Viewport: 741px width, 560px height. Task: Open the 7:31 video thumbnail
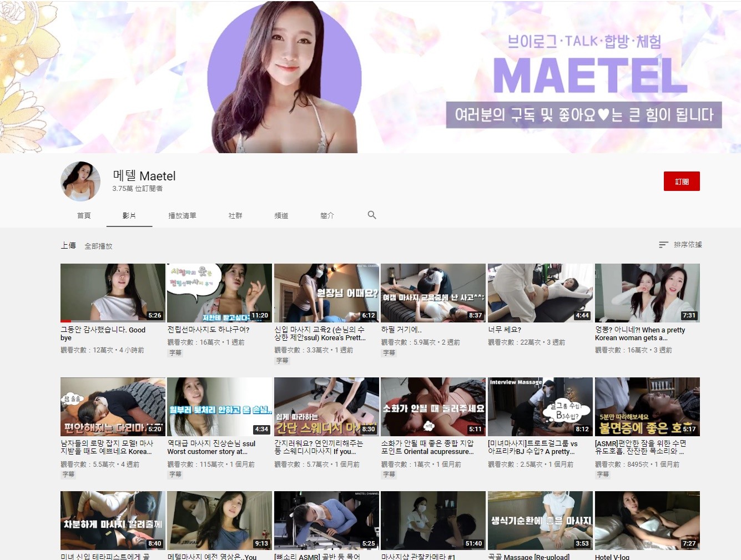coord(647,293)
